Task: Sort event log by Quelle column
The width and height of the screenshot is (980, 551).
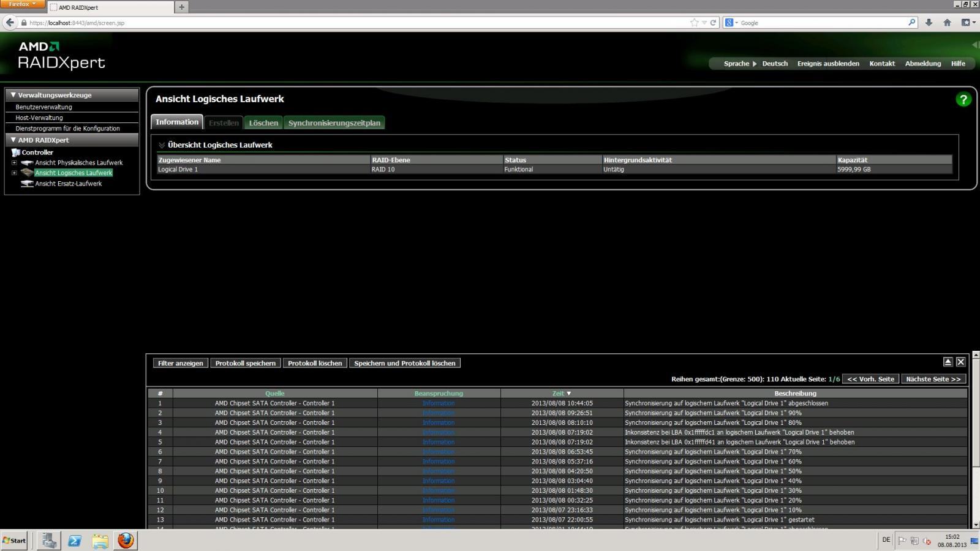Action: coord(275,394)
